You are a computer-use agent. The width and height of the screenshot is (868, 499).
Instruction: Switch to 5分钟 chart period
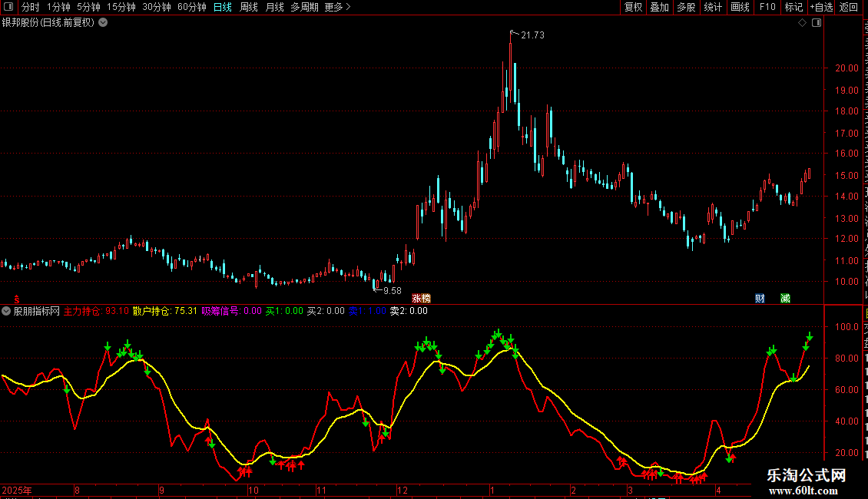(x=88, y=7)
